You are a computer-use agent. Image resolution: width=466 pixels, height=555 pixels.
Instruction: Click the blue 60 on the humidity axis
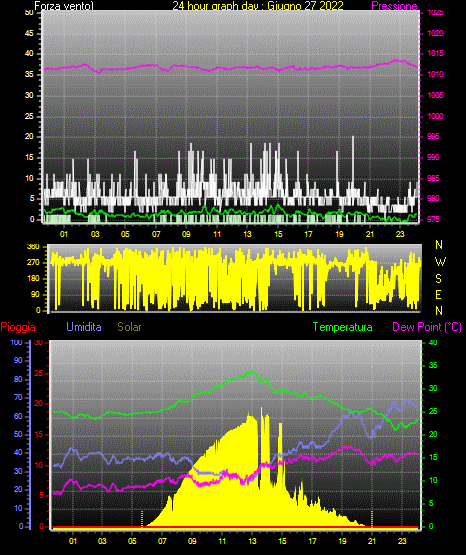point(18,416)
